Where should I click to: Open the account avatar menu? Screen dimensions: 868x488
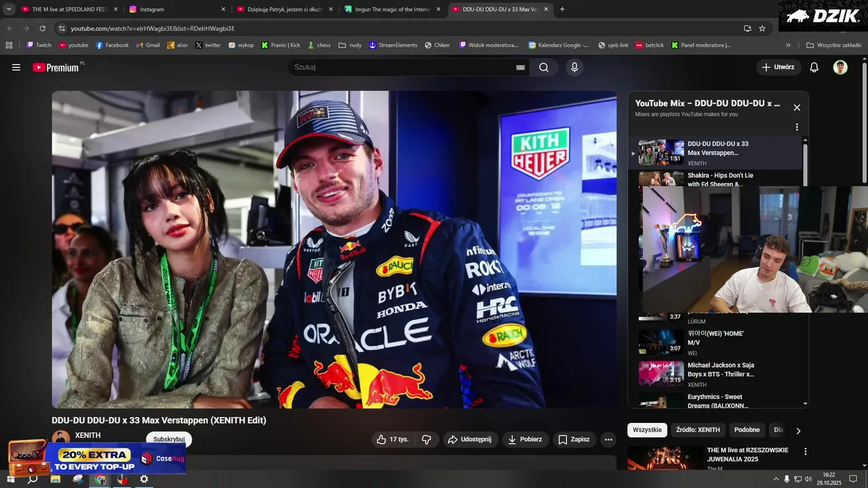coord(840,67)
